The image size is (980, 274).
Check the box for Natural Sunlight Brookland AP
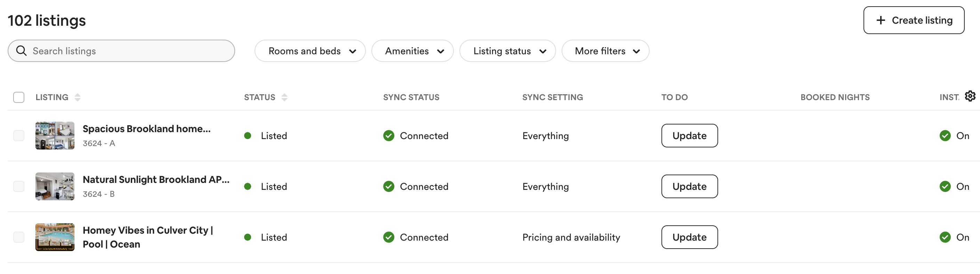pos(19,186)
